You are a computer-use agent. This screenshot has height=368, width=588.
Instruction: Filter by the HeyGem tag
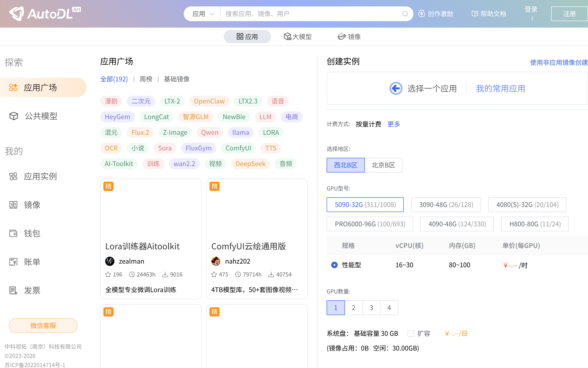tap(117, 117)
